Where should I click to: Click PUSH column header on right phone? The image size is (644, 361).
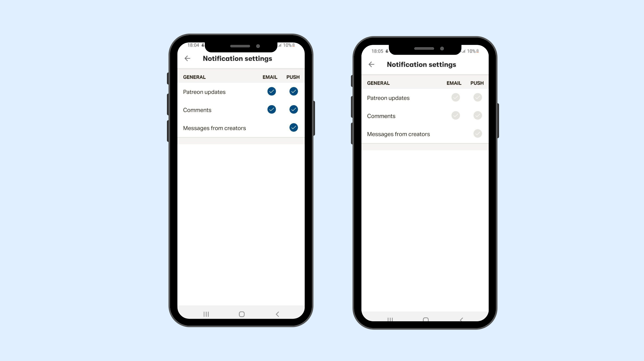(477, 83)
